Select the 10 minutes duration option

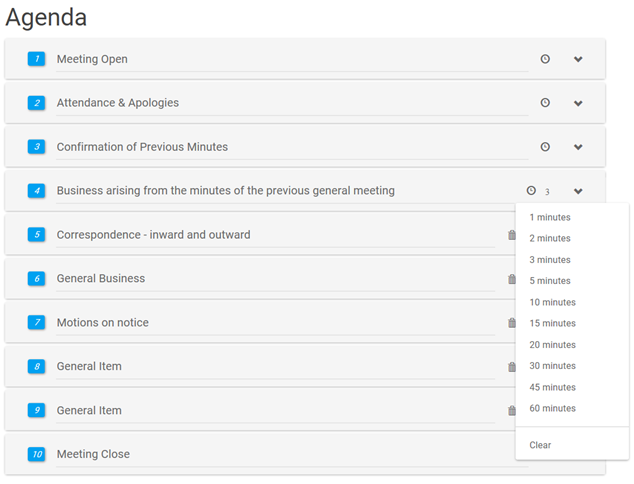point(552,302)
